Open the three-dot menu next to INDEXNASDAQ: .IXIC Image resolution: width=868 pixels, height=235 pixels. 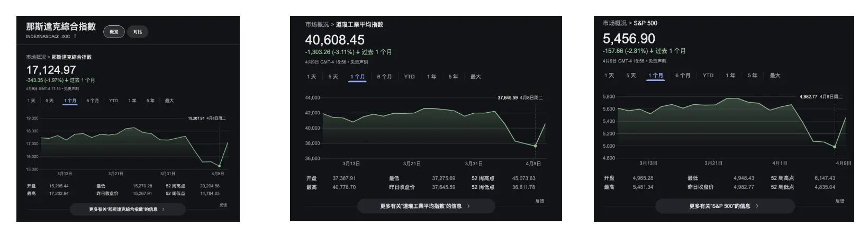[75, 37]
